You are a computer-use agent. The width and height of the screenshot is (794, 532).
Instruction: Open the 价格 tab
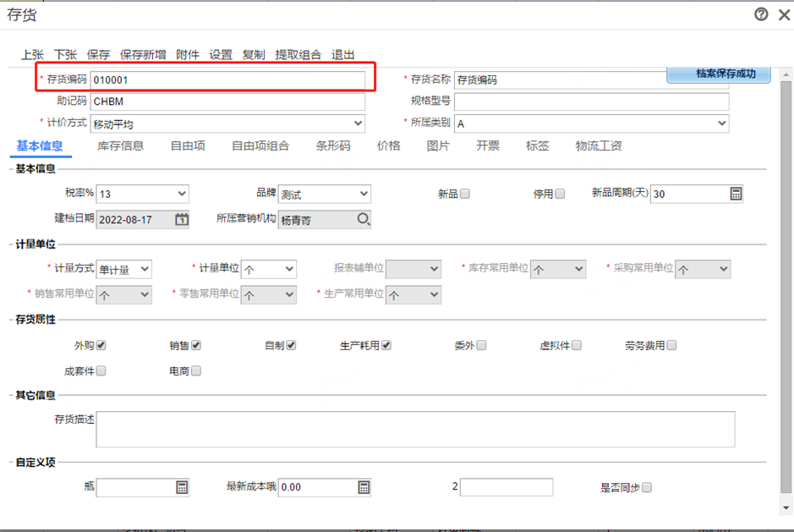[389, 145]
